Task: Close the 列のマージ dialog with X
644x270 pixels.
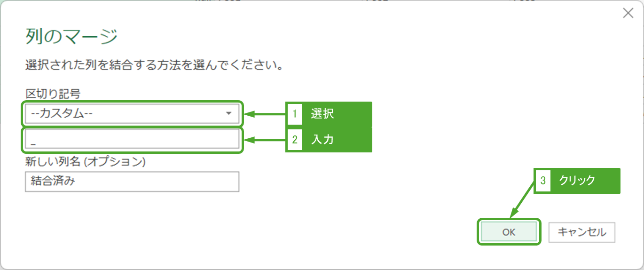Action: (x=628, y=13)
